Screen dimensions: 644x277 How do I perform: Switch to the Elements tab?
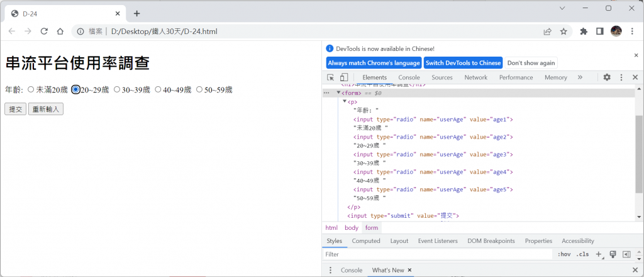375,77
